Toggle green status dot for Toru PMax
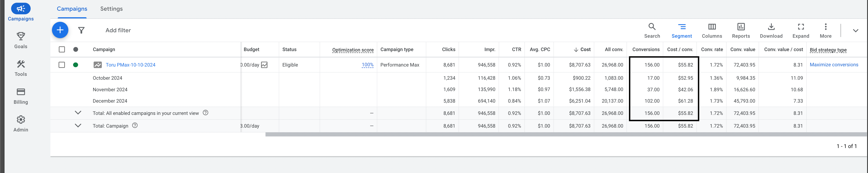 coord(76,65)
